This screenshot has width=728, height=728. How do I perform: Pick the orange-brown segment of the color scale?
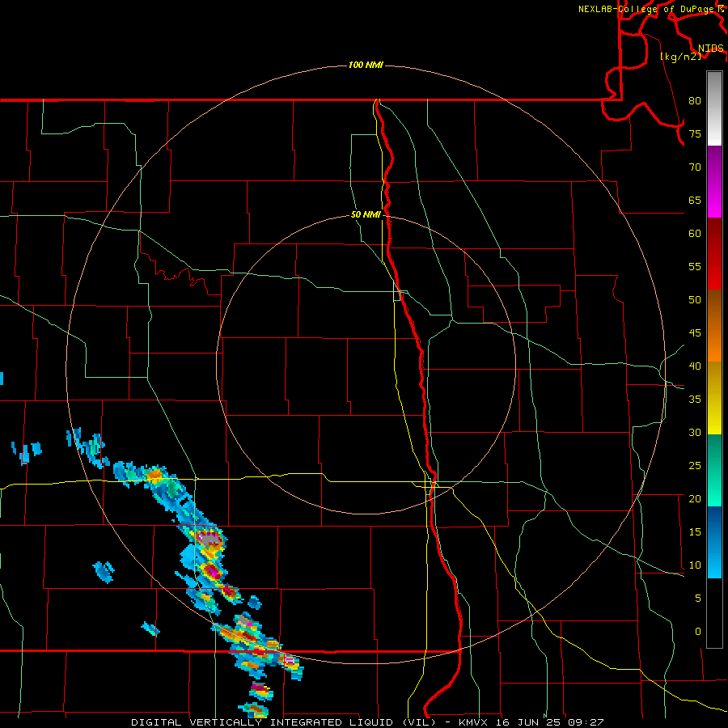tap(714, 326)
